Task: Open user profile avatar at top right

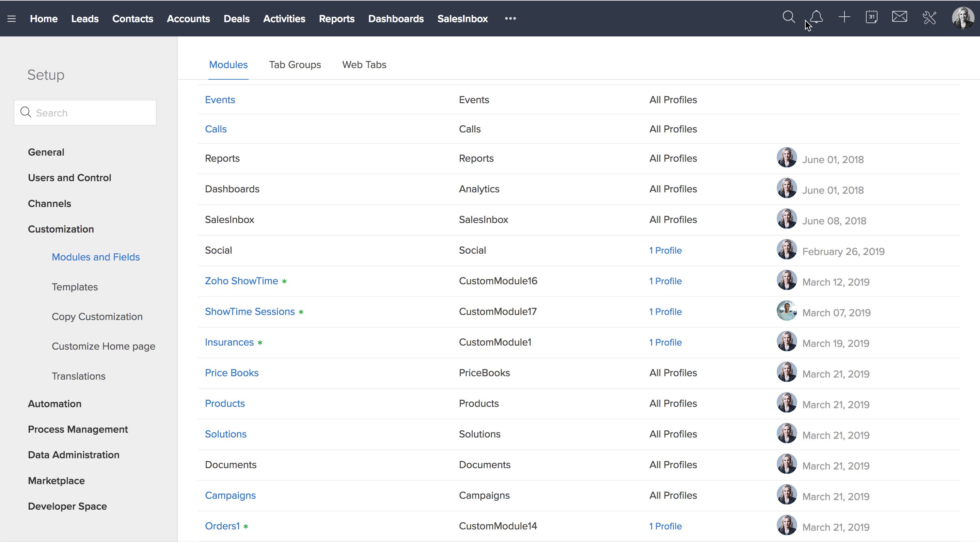Action: tap(963, 18)
